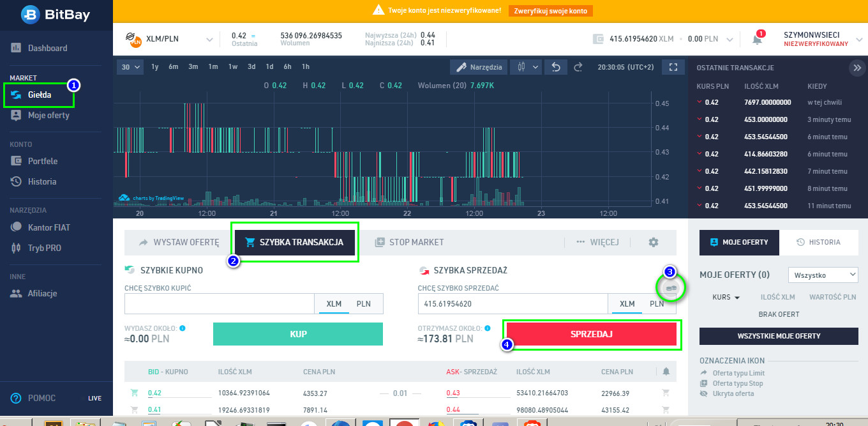Open the Dashboard sidebar item
Viewport: 868px width, 426px height.
click(39, 48)
